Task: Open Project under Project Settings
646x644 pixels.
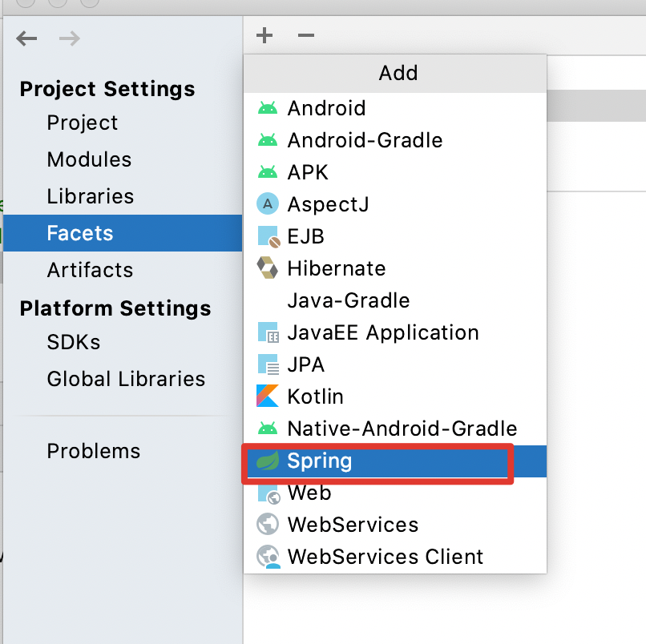Action: click(82, 123)
